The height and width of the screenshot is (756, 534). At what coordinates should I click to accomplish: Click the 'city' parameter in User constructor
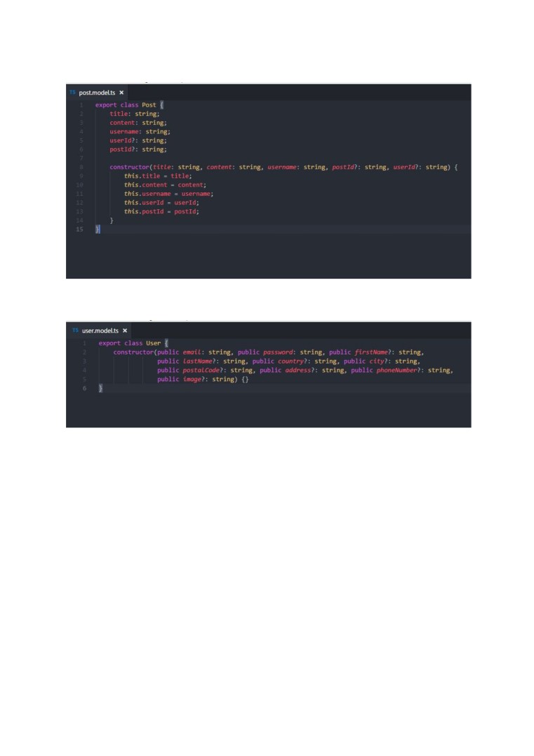376,361
